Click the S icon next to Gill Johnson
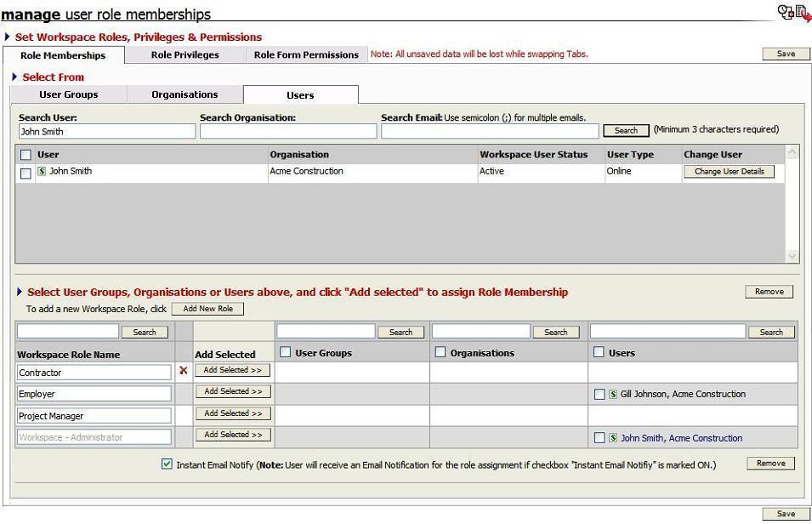The height and width of the screenshot is (524, 812). point(613,395)
